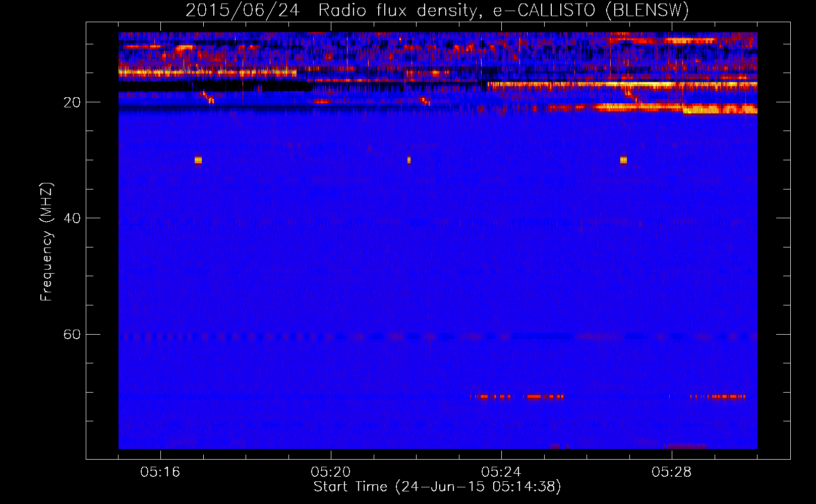816x504 pixels.
Task: Click the frequency tick label '40'
Action: pos(72,218)
